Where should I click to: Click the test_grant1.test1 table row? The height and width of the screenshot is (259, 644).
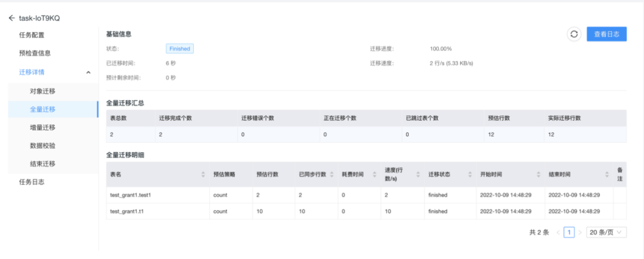(366, 195)
